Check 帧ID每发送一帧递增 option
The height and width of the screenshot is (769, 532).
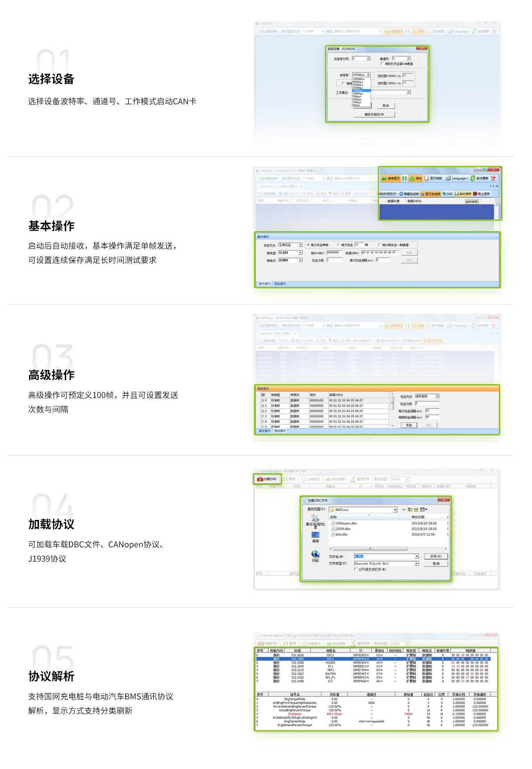(380, 245)
